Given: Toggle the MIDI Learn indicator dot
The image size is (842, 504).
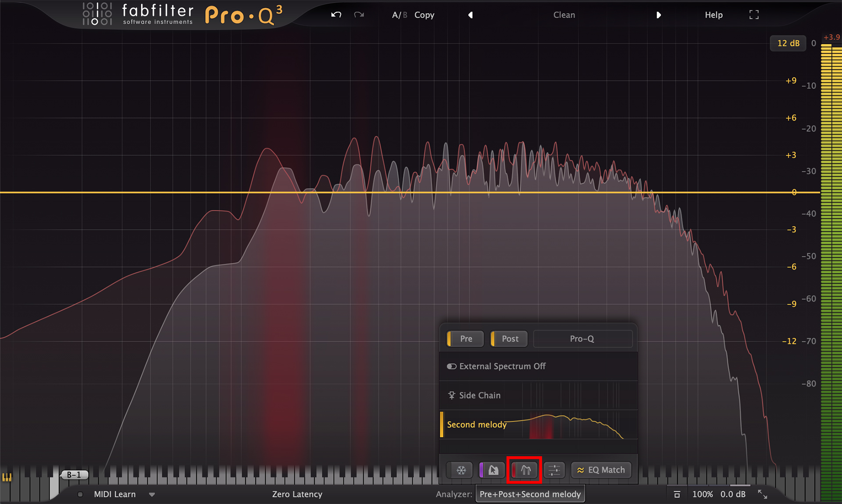Looking at the screenshot, I should click(80, 494).
